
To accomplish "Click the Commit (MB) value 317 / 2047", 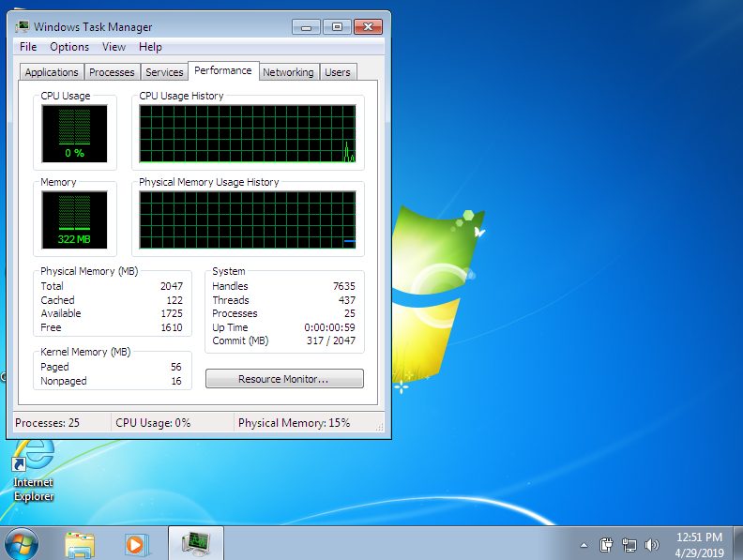I will (331, 341).
